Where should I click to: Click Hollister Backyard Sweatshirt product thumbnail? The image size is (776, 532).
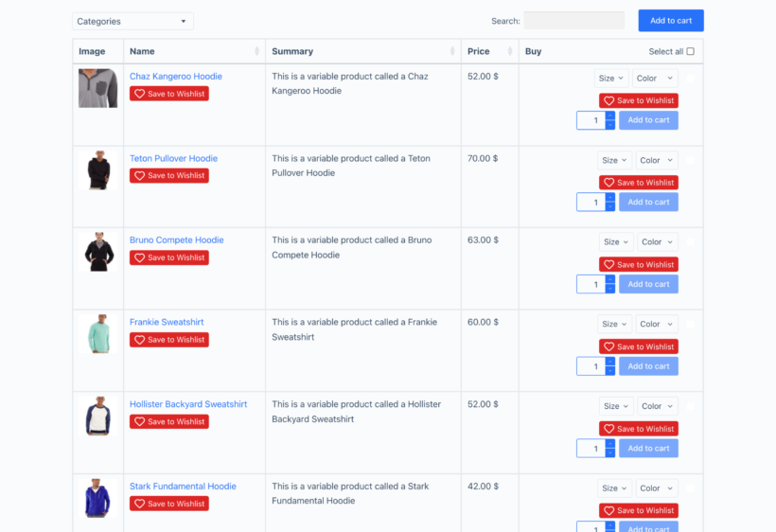(x=98, y=417)
